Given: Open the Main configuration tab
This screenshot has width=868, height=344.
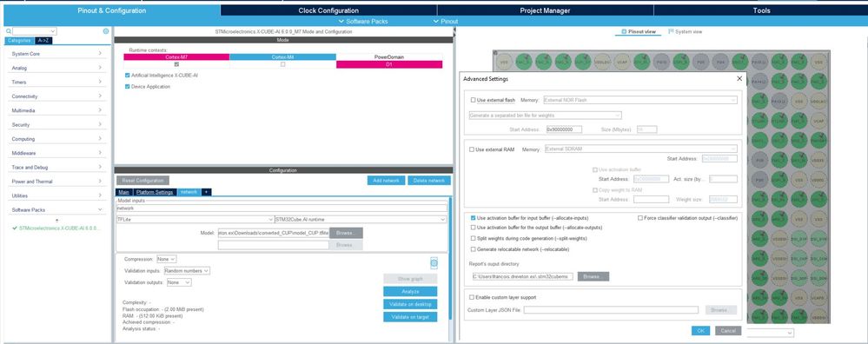Looking at the screenshot, I should [123, 192].
